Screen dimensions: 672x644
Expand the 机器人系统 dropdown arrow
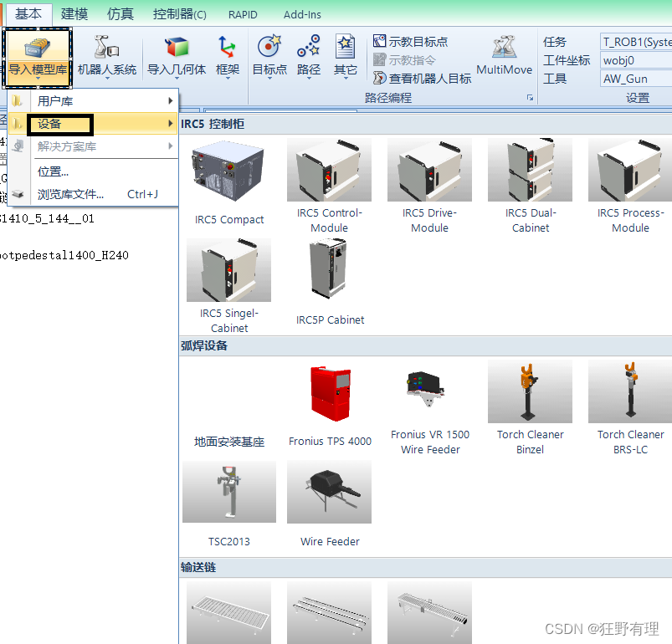pyautogui.click(x=107, y=79)
